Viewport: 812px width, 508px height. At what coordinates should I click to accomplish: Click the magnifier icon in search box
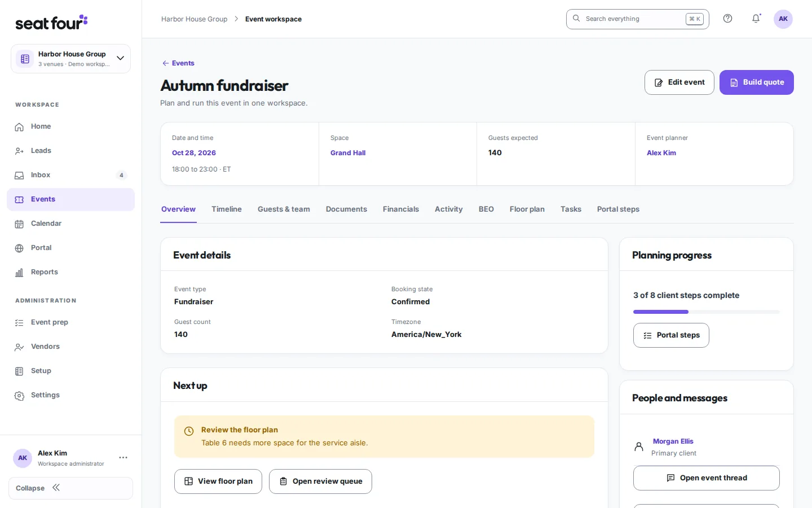click(576, 19)
